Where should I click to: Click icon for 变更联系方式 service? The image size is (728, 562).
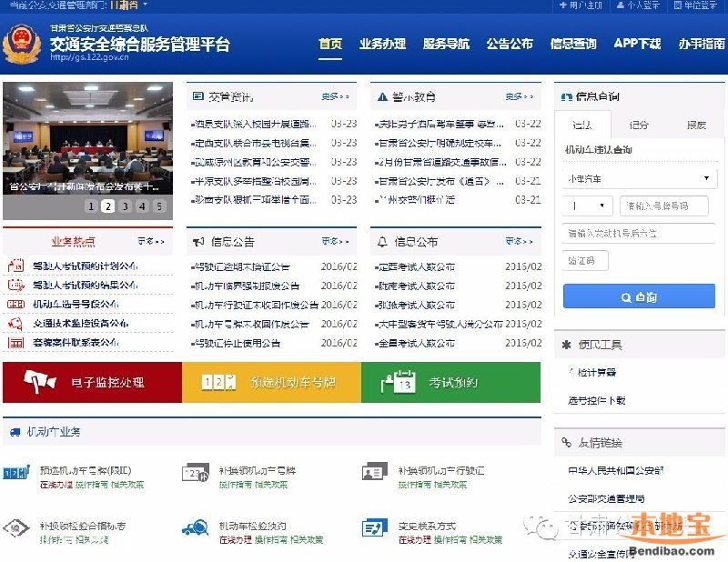tap(375, 528)
